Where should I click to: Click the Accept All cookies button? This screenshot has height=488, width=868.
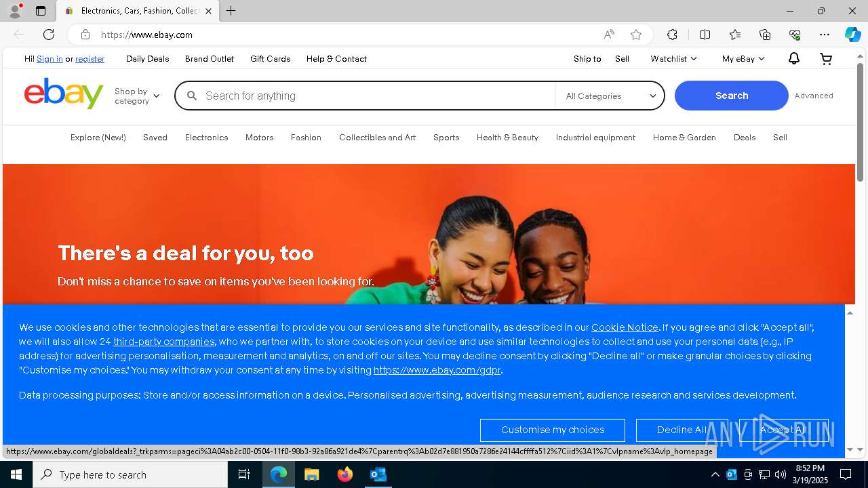(x=783, y=430)
